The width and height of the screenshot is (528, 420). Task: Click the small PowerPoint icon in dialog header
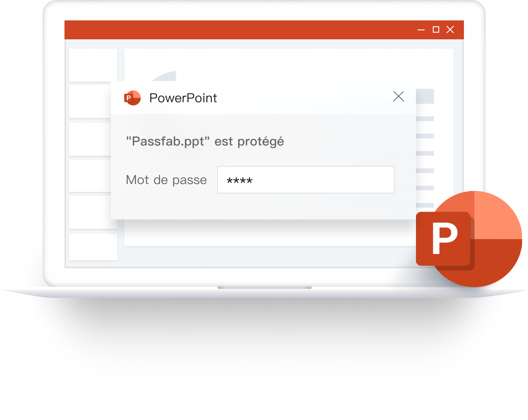[132, 98]
